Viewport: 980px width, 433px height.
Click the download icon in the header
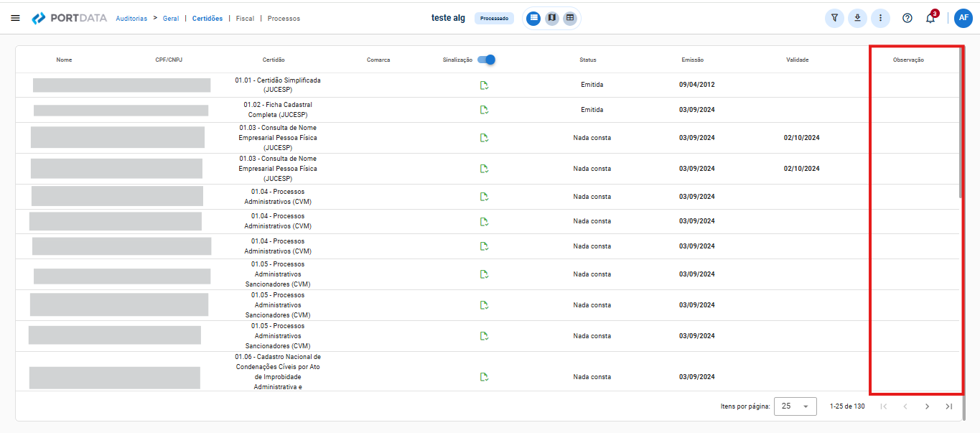(x=857, y=18)
